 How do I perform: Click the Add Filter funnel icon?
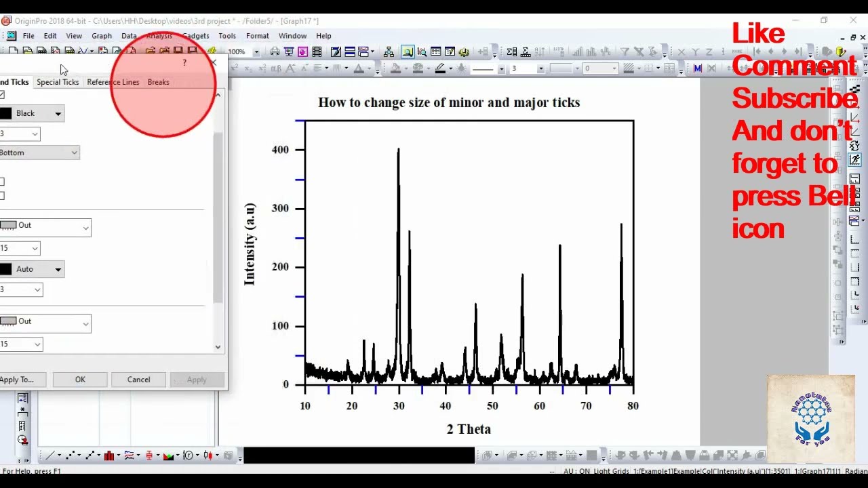pyautogui.click(x=625, y=52)
